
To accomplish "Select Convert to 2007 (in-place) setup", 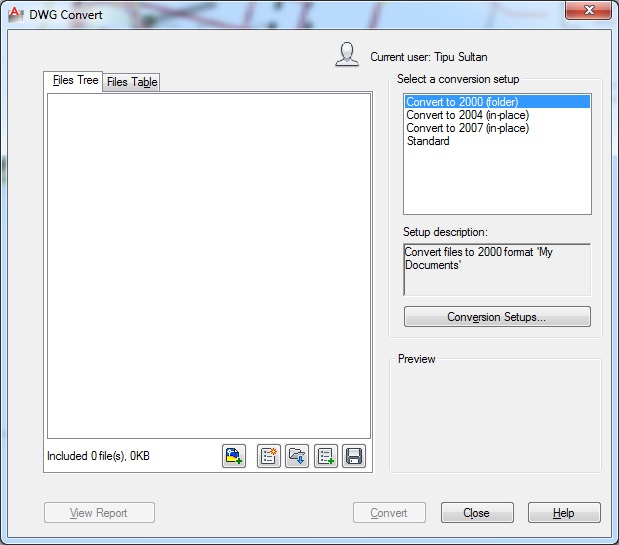I will coord(497,128).
